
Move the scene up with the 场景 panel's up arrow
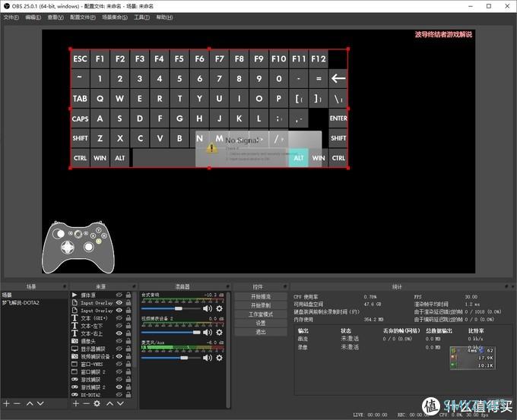tap(30, 403)
